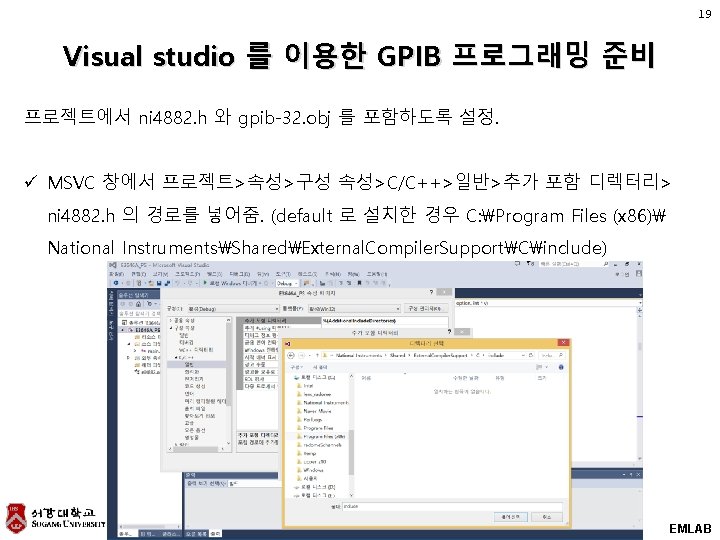Select the KaiLogs folder in the tree

click(x=309, y=420)
